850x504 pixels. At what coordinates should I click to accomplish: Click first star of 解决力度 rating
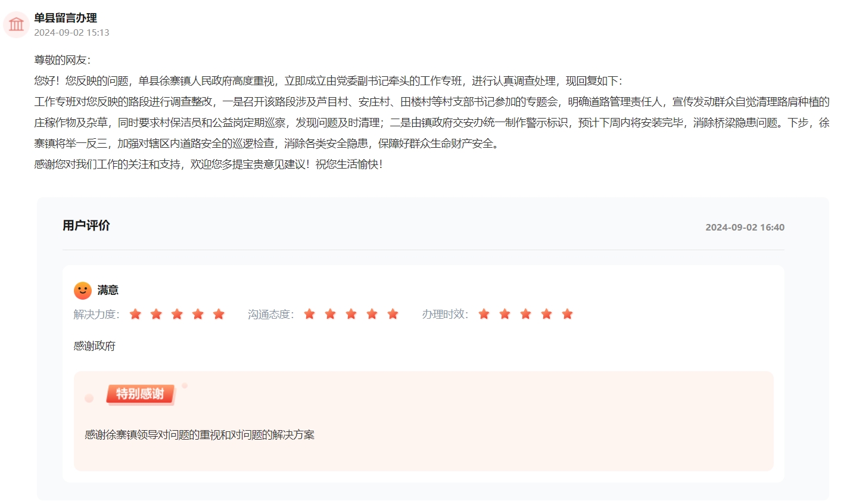(x=135, y=314)
